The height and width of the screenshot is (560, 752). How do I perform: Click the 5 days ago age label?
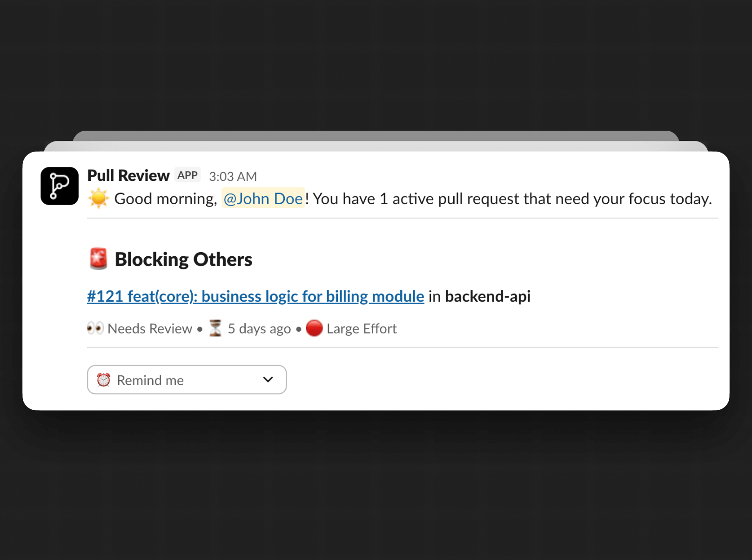click(x=259, y=329)
